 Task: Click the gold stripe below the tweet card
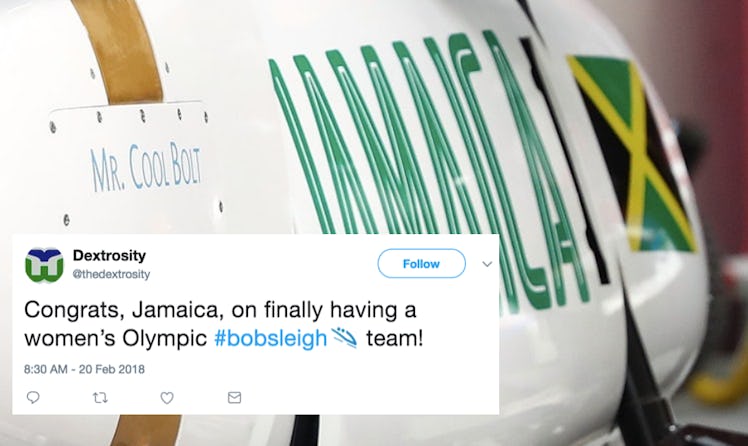pos(146,430)
